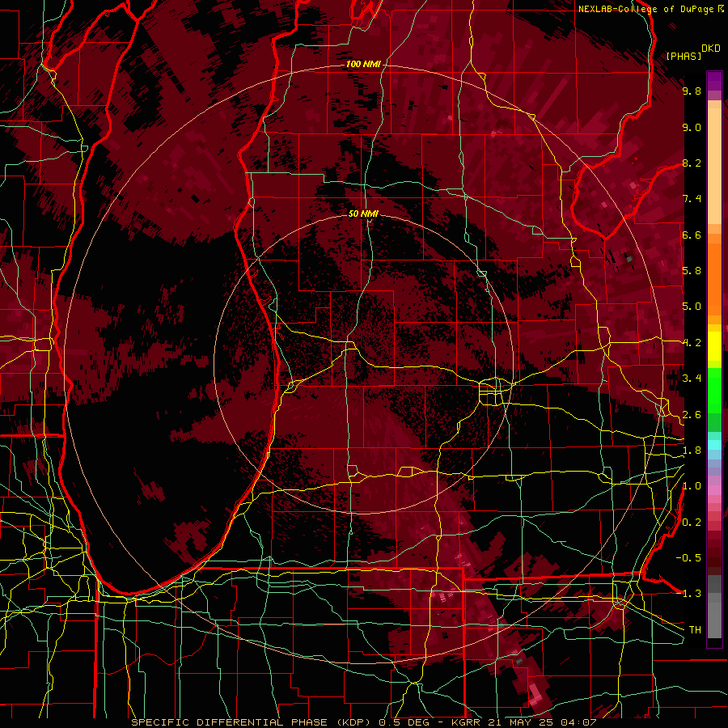The height and width of the screenshot is (728, 728).
Task: Click the 8.2 legend value
Action: click(692, 163)
